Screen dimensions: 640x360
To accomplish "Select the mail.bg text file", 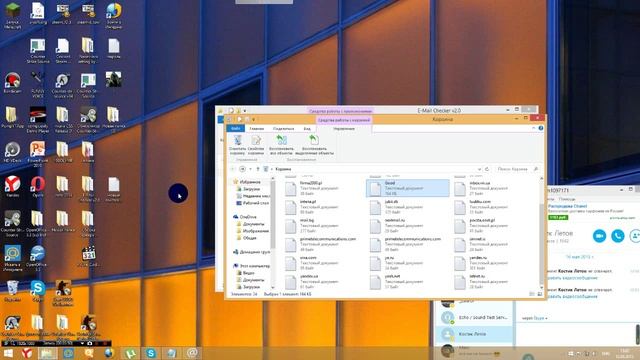I will pyautogui.click(x=313, y=225).
